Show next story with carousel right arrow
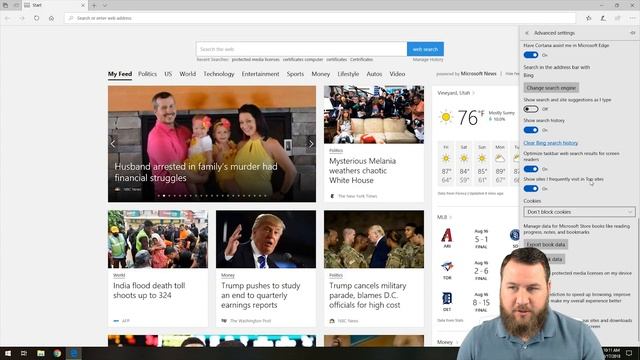The image size is (640, 360). click(x=311, y=144)
